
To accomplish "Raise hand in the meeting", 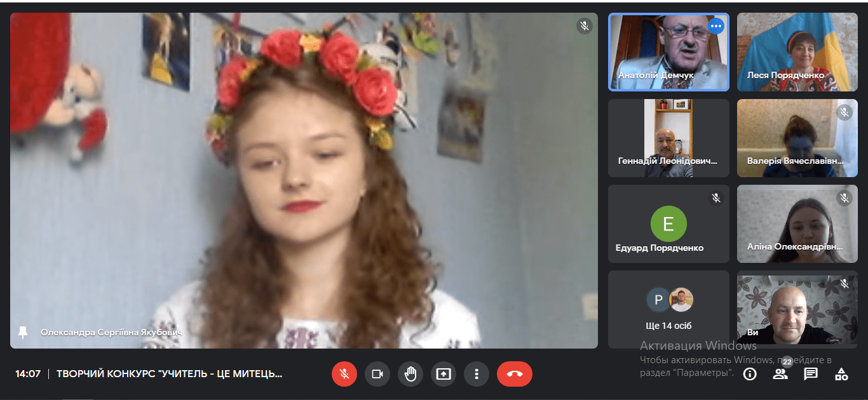I will pyautogui.click(x=410, y=374).
